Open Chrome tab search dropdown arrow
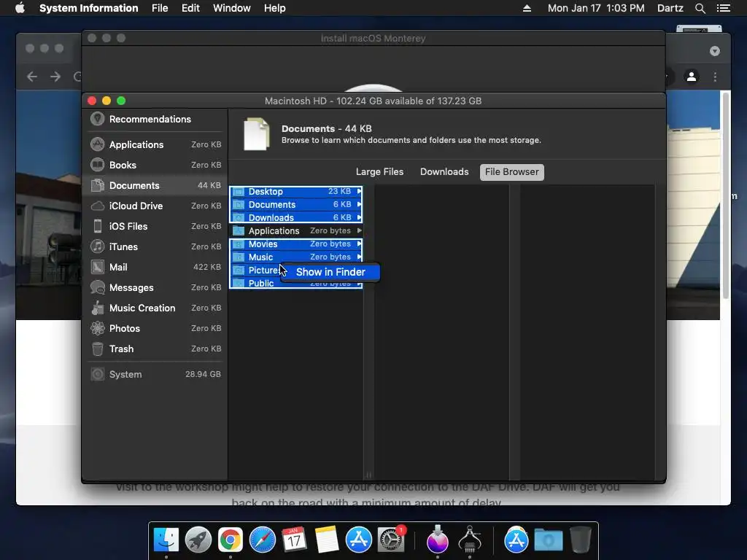Viewport: 747px width, 560px height. click(715, 51)
